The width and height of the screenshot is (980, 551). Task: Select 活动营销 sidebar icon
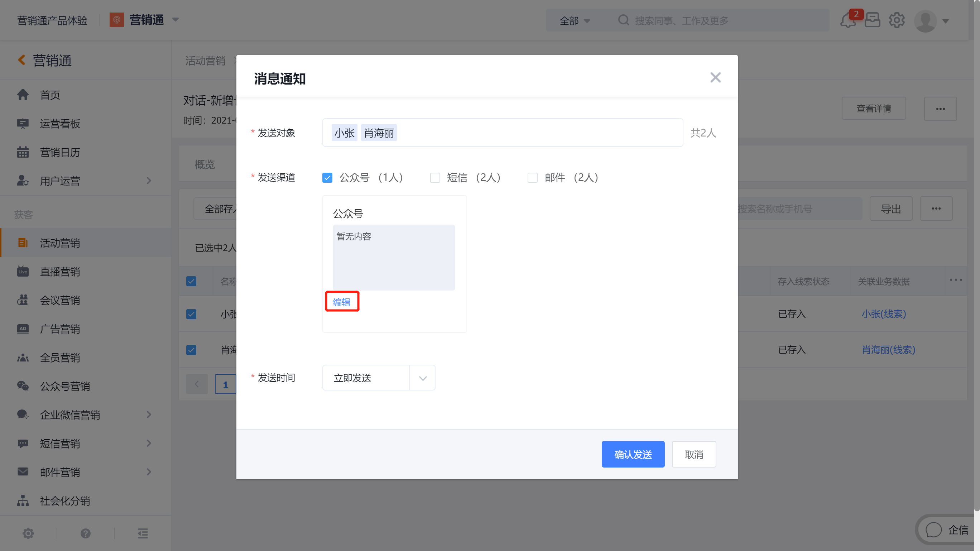coord(23,243)
